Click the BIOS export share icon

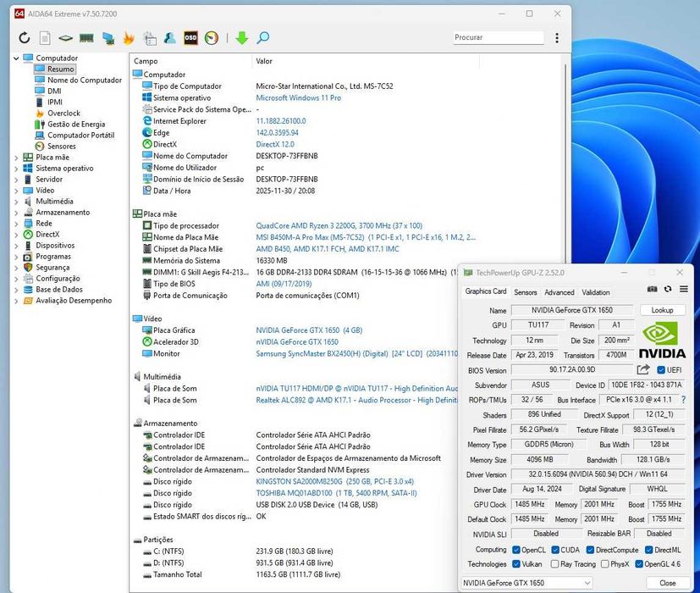coord(643,370)
